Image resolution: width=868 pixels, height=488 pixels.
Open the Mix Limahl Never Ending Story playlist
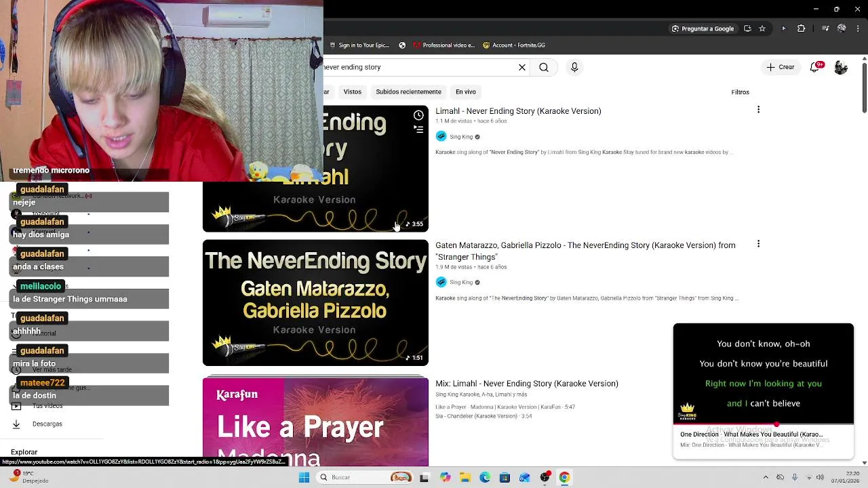pos(527,384)
